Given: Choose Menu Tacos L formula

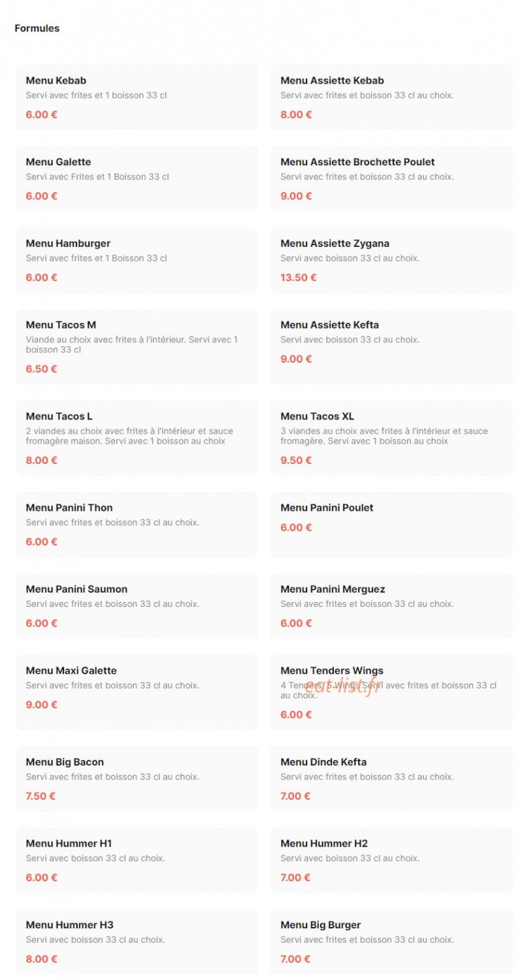Looking at the screenshot, I should 137,438.
